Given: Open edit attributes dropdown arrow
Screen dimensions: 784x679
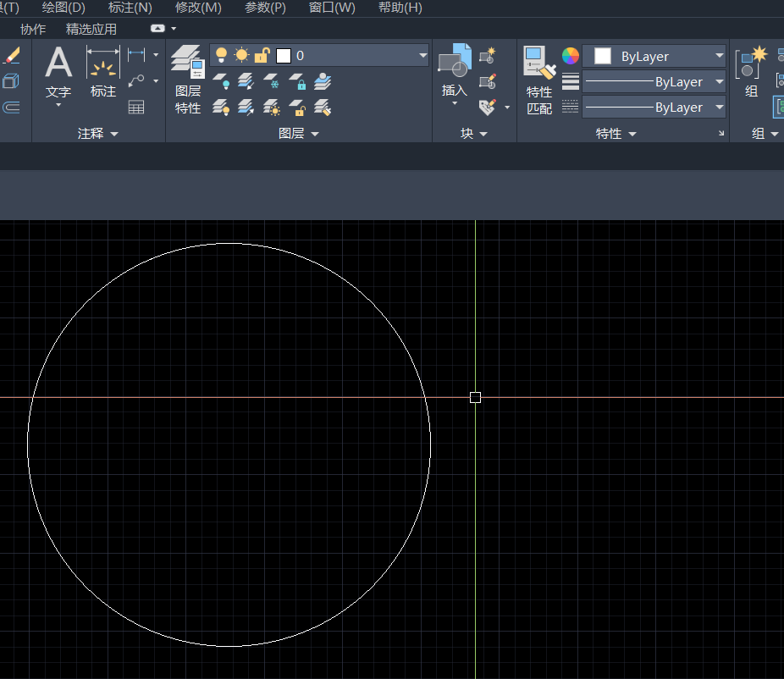Looking at the screenshot, I should tap(507, 107).
